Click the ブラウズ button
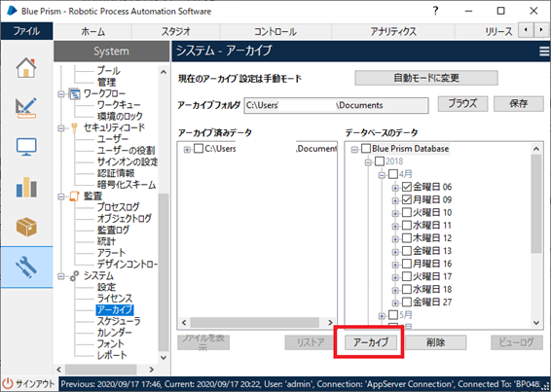The image size is (551, 392). [462, 104]
